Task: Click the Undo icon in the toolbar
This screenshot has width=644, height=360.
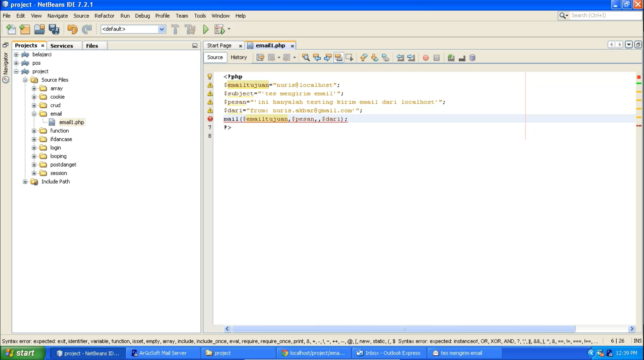Action: (72, 29)
